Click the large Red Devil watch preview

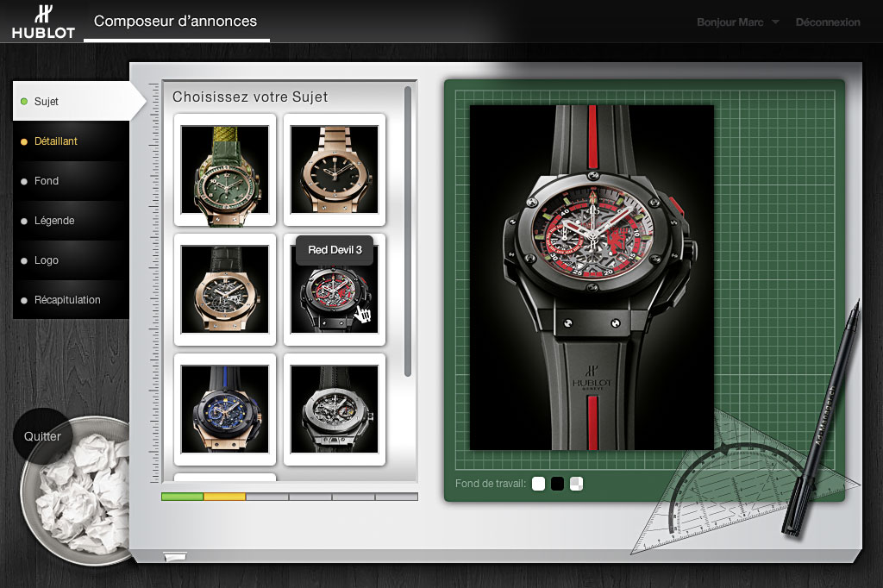coord(592,278)
